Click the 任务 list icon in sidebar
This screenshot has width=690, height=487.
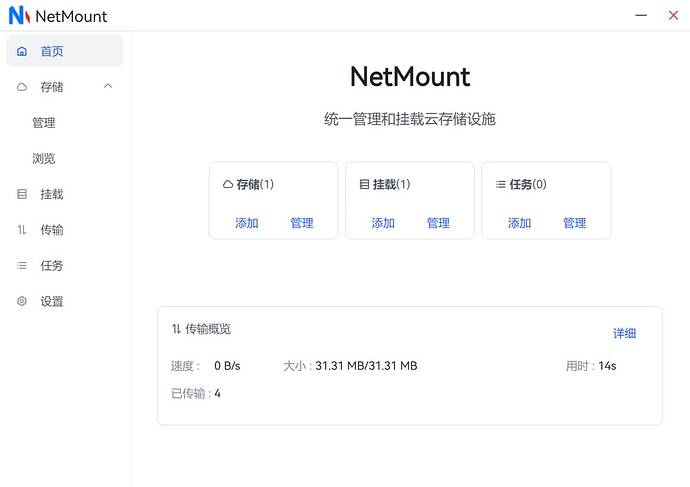click(22, 266)
